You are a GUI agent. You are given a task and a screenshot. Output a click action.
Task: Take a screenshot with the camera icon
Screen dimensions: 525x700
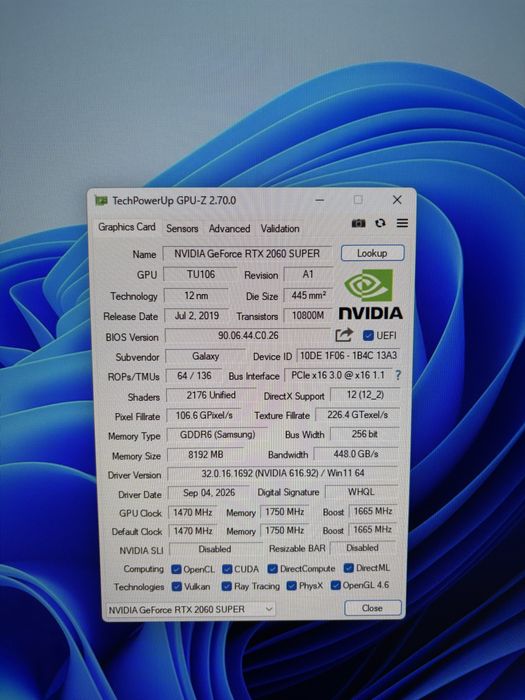(358, 223)
